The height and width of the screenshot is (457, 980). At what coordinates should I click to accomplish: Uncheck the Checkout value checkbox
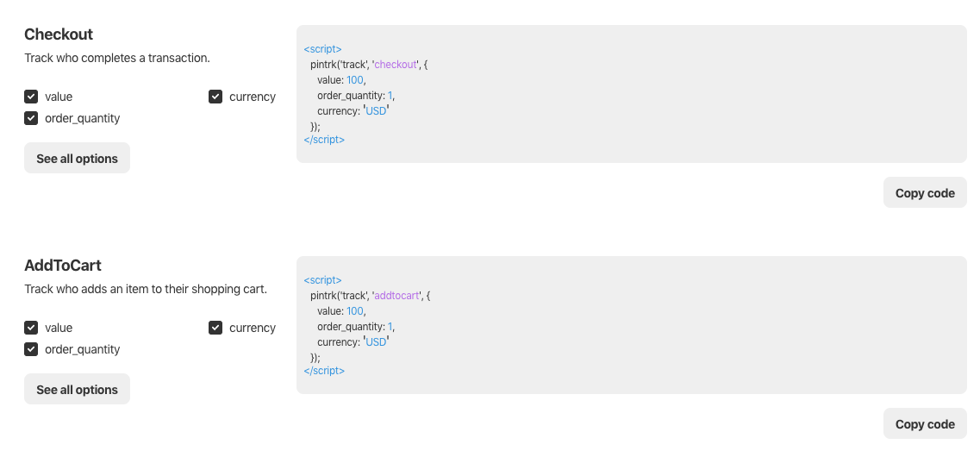31,97
